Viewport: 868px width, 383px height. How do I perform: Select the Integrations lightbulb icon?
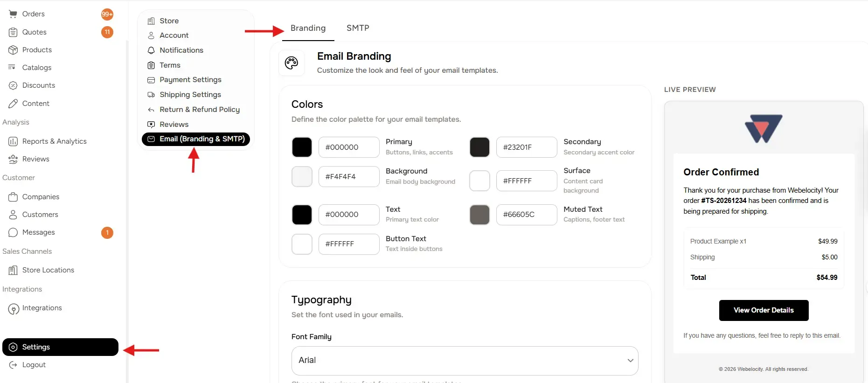(14, 307)
